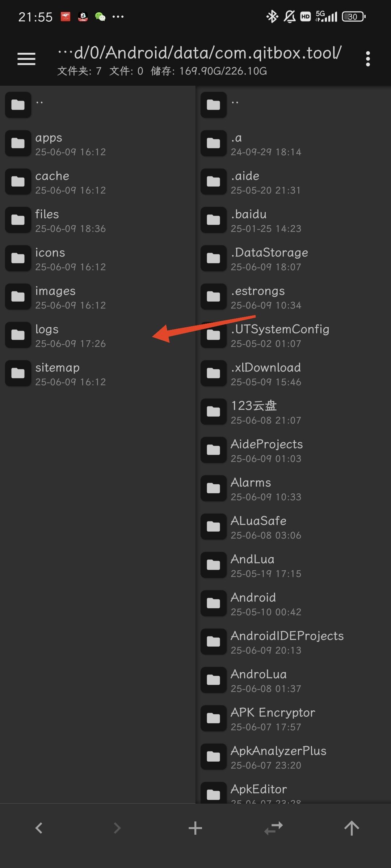This screenshot has width=391, height=868.
Task: Go to parent directory in left panel
Action: (98, 105)
